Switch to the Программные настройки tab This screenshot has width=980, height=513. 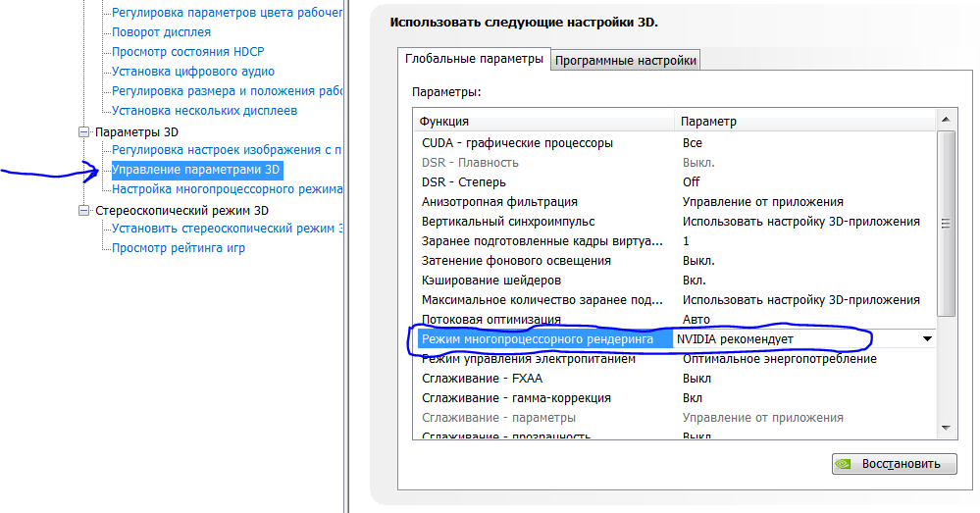(626, 60)
